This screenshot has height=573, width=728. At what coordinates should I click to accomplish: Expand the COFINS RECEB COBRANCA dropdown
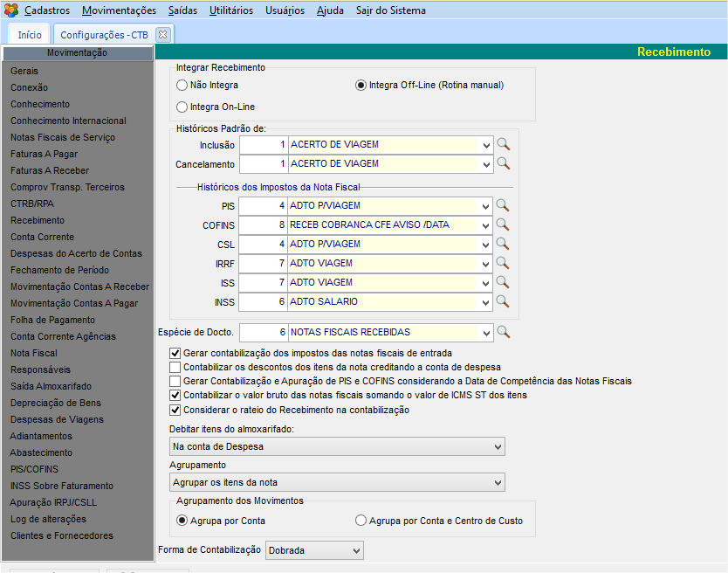click(485, 225)
